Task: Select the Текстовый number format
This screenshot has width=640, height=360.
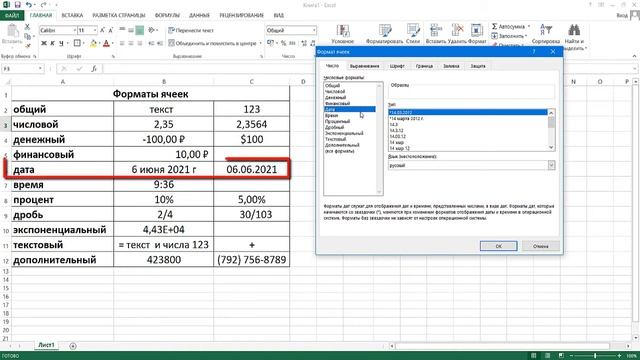Action: [x=336, y=139]
